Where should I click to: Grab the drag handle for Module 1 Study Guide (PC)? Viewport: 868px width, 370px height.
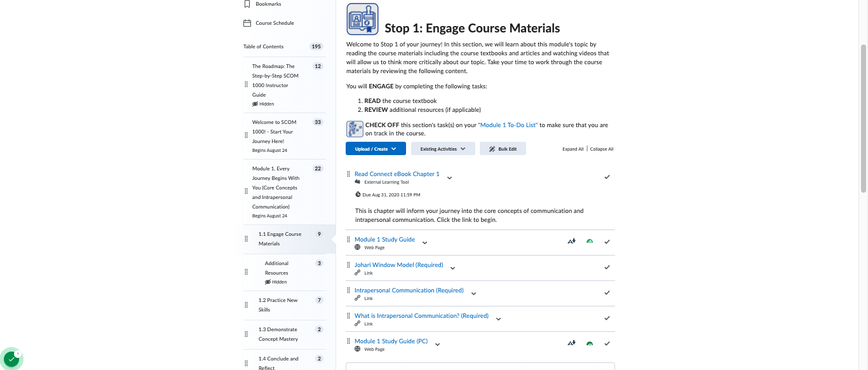[348, 341]
